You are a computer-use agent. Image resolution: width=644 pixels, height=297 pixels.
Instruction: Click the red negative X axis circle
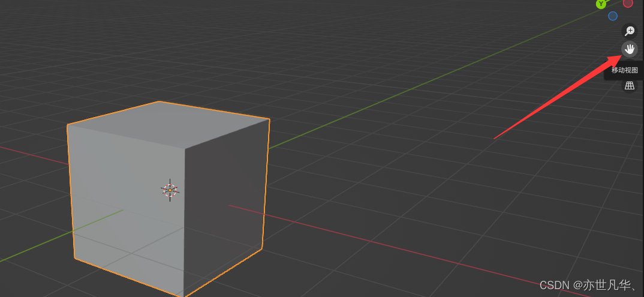[628, 3]
